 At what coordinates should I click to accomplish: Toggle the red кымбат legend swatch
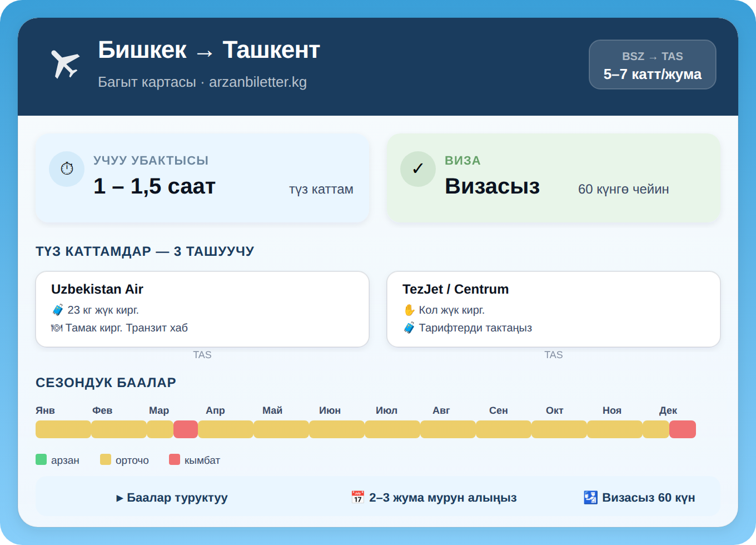coord(174,459)
